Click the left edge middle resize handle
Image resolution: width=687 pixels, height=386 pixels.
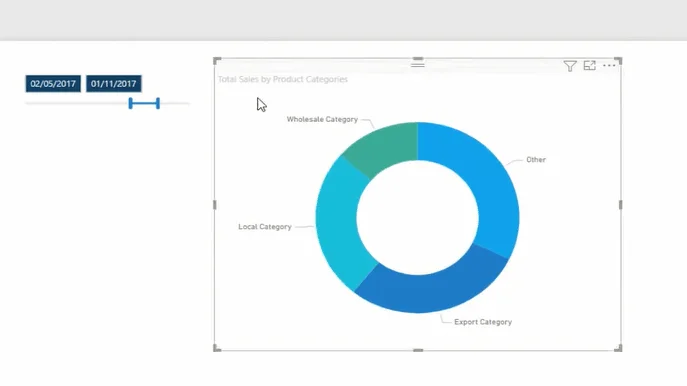point(215,205)
